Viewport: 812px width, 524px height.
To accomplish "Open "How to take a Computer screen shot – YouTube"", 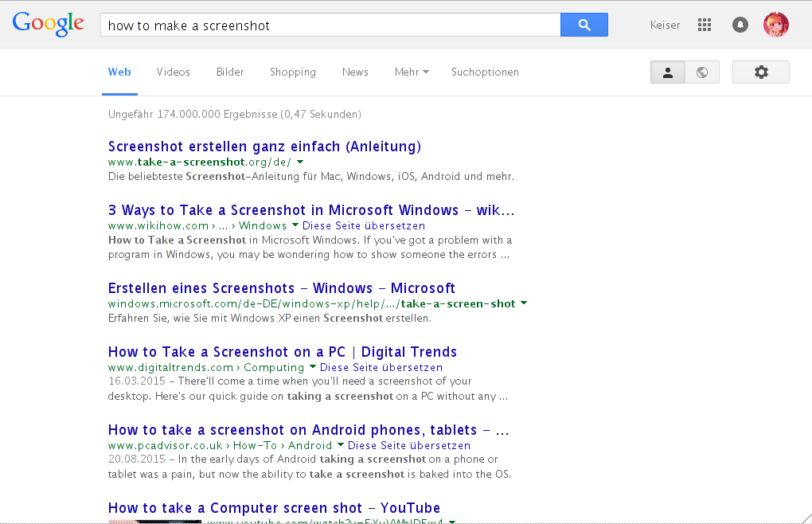I will coord(275,508).
